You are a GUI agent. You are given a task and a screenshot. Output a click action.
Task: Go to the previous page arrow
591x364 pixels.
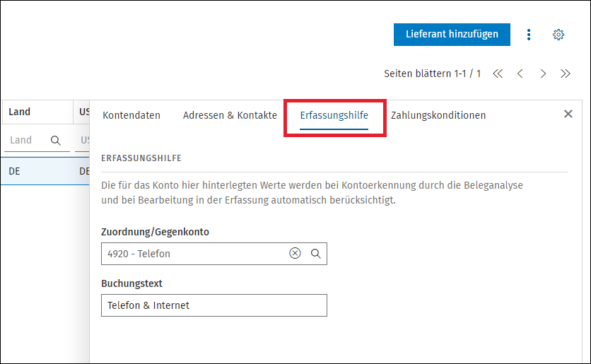[x=520, y=74]
